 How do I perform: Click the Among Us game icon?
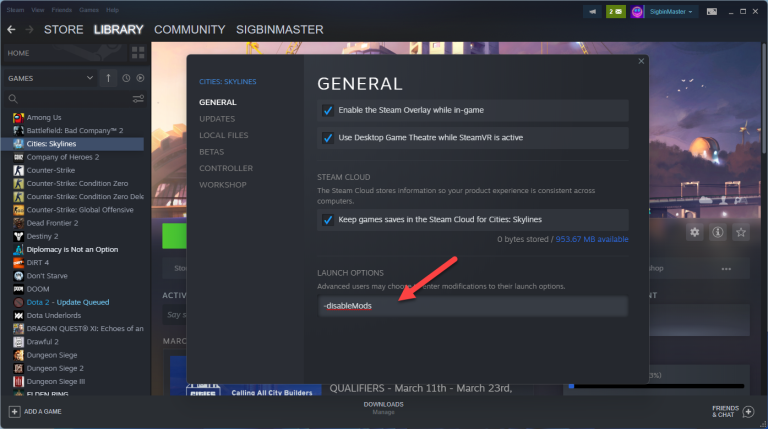click(18, 118)
